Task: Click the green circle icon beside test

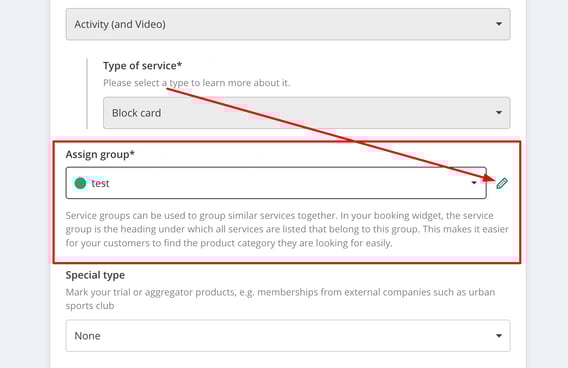Action: click(80, 183)
